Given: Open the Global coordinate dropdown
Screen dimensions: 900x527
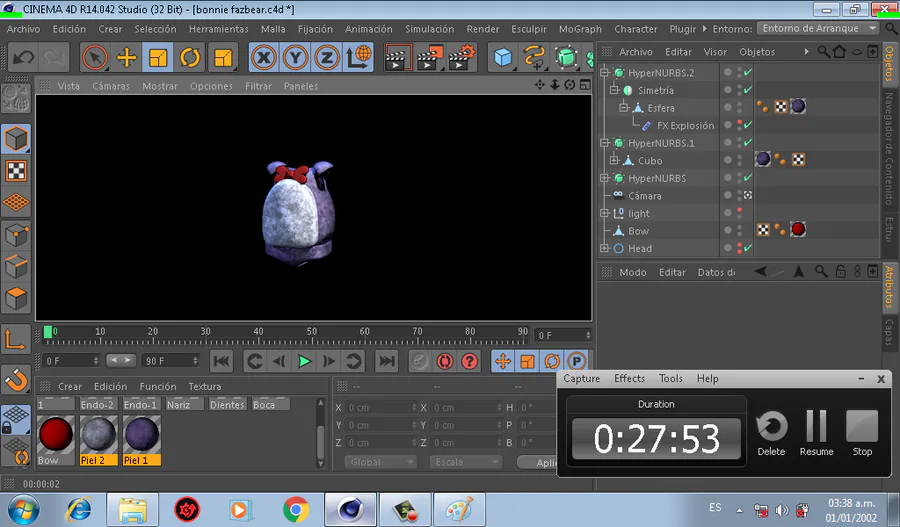Looking at the screenshot, I should point(380,462).
